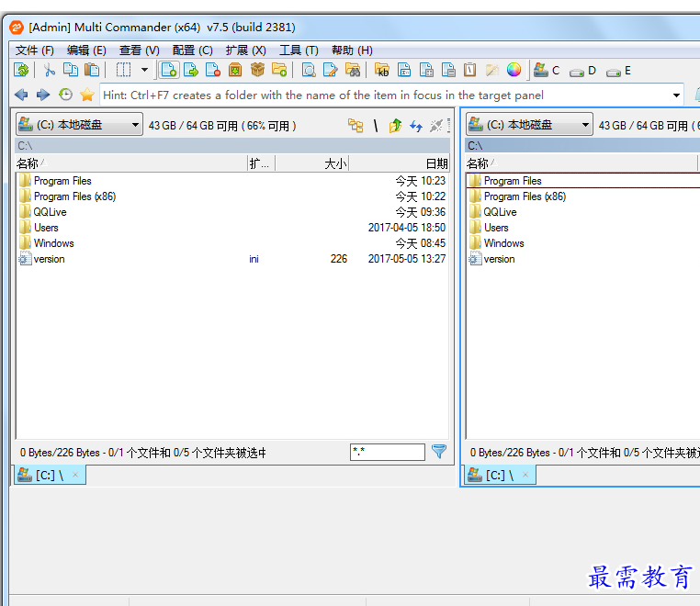Sort left panel by 大小 column
700x606 pixels.
pos(311,163)
